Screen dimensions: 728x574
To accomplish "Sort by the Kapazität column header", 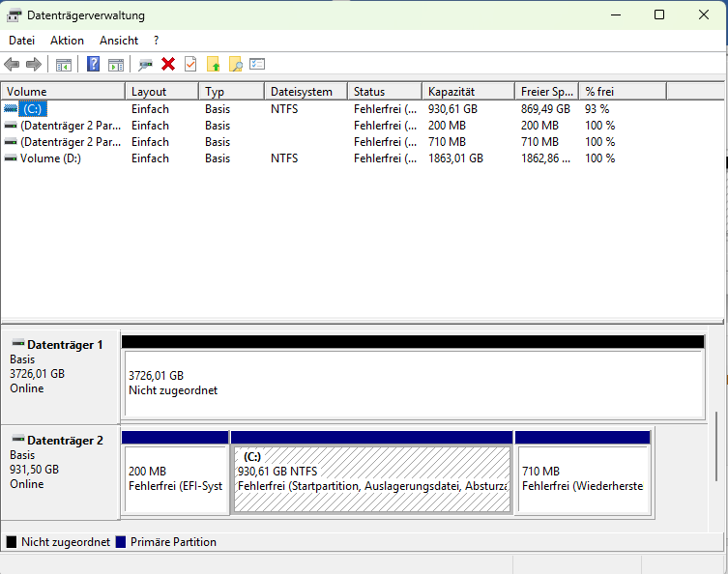I will click(469, 92).
